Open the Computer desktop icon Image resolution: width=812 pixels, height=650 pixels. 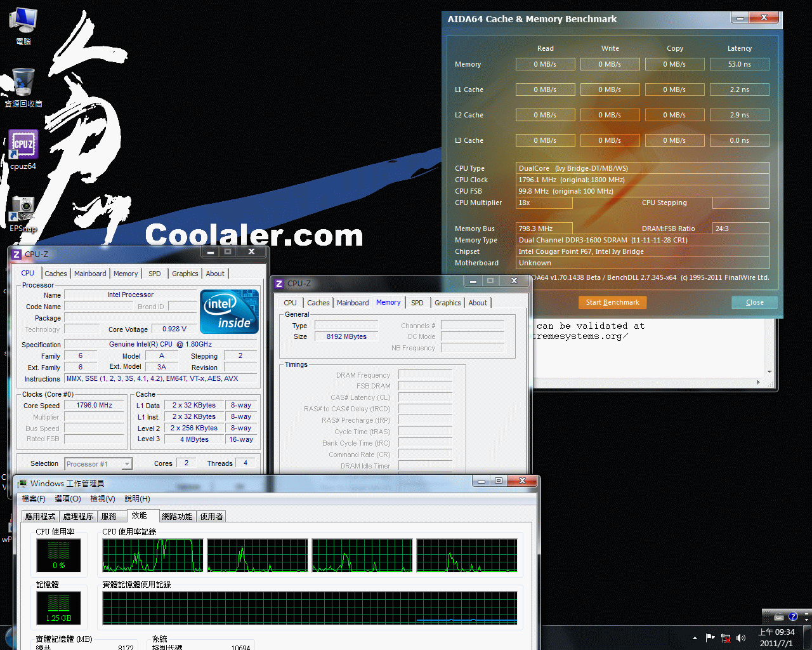click(23, 22)
